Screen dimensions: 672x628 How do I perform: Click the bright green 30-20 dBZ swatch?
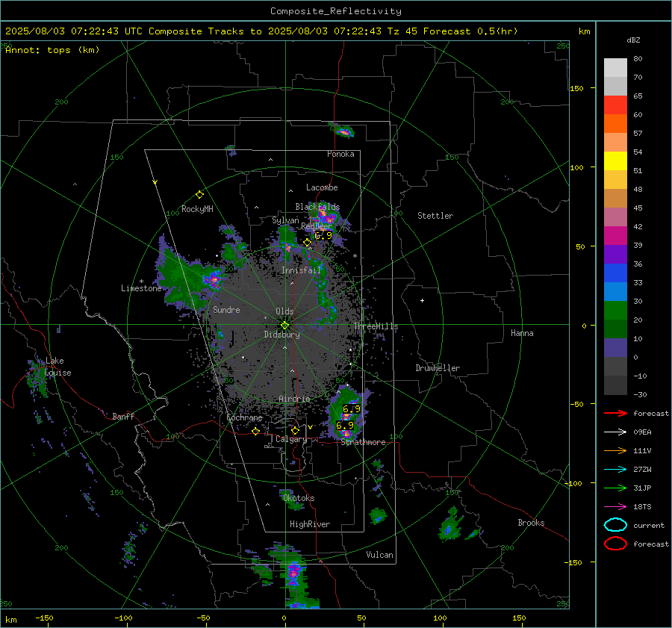[615, 311]
